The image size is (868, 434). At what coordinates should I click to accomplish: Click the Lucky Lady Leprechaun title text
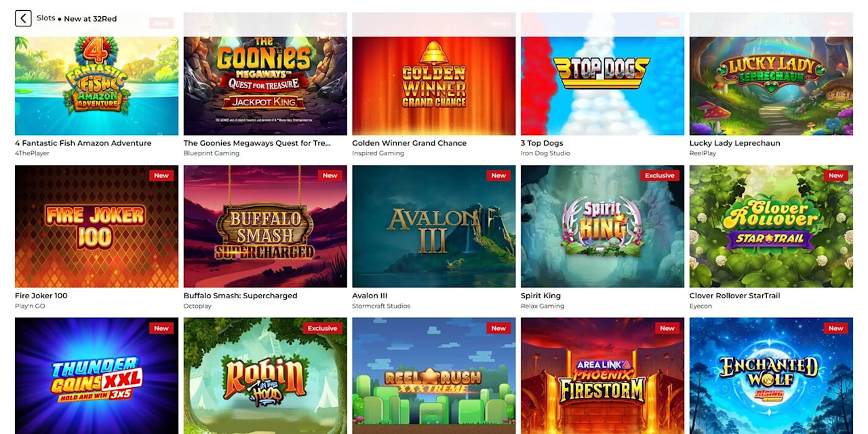tap(735, 143)
